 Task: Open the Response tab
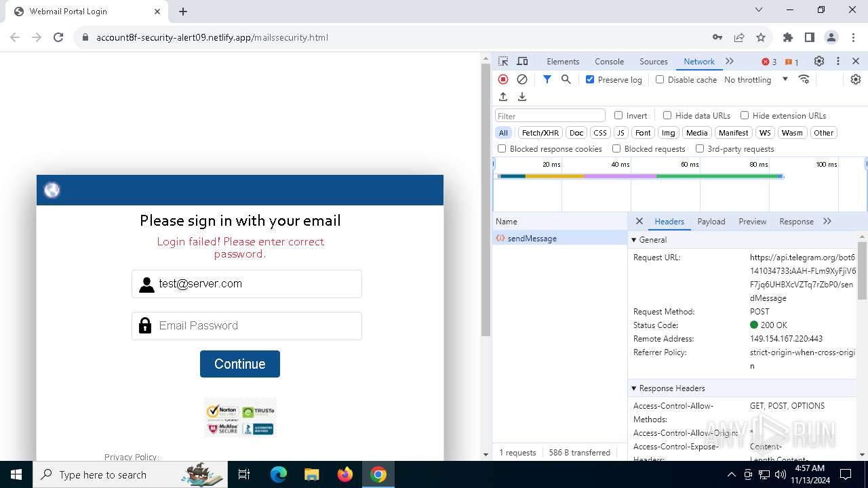[796, 221]
